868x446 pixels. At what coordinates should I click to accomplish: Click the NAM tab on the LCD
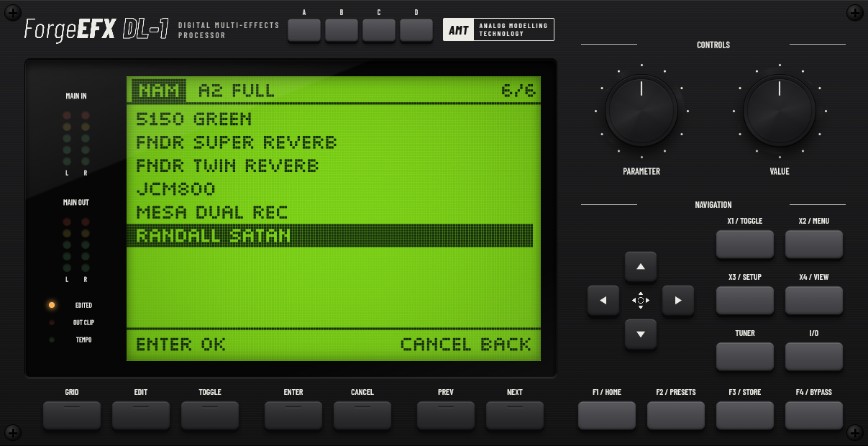point(159,91)
